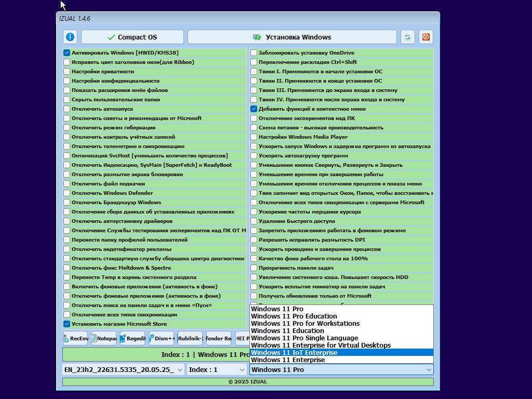This screenshot has height=399, width=532.
Task: Click the red power icon button
Action: click(x=426, y=37)
